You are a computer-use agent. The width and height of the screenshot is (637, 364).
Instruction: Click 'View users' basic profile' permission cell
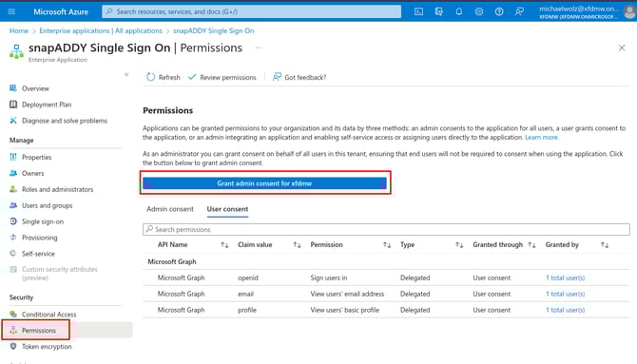[x=344, y=310]
